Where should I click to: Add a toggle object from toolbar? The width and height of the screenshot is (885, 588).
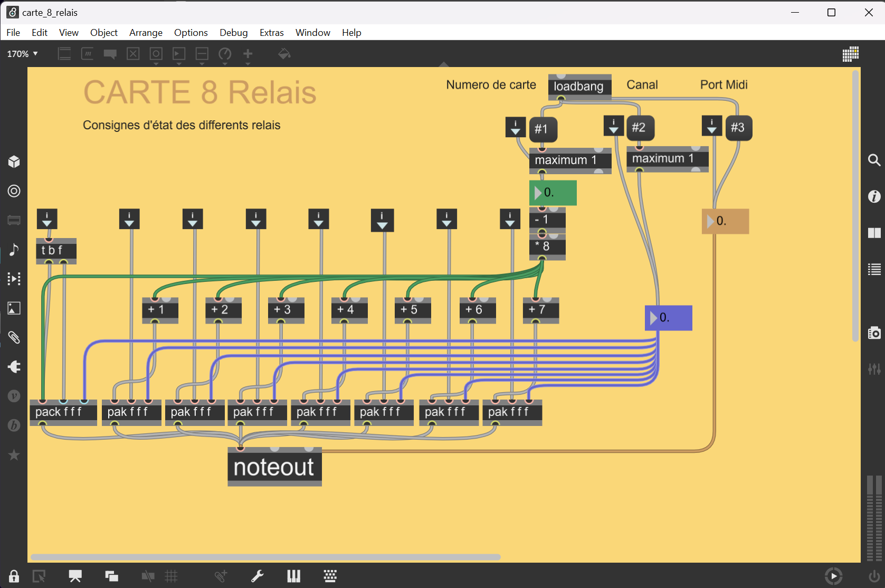click(133, 54)
